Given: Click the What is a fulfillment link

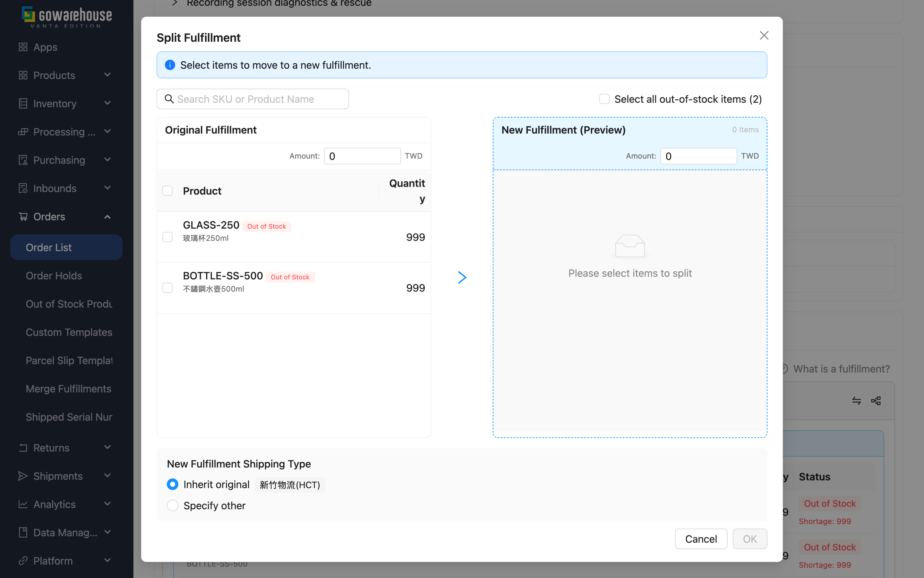Looking at the screenshot, I should click(x=842, y=369).
